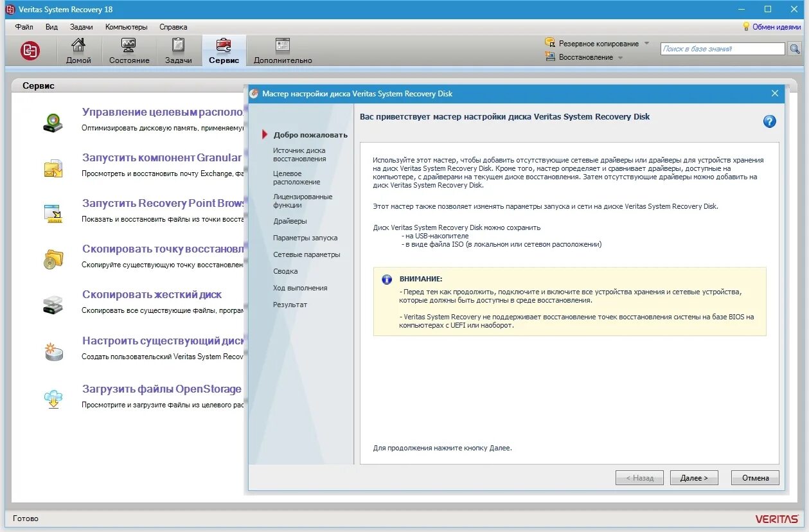Click Резервное копирование backup button
The width and height of the screenshot is (809, 532).
point(592,43)
